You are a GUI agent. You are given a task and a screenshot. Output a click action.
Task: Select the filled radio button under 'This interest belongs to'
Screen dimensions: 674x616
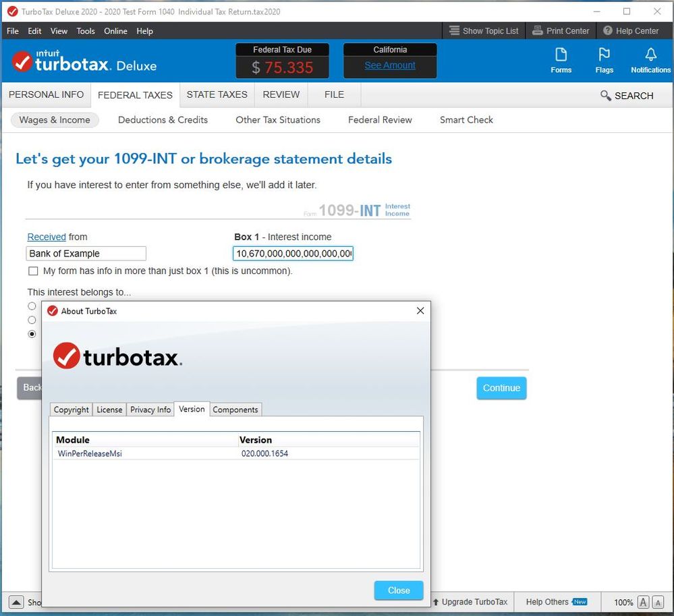(32, 334)
